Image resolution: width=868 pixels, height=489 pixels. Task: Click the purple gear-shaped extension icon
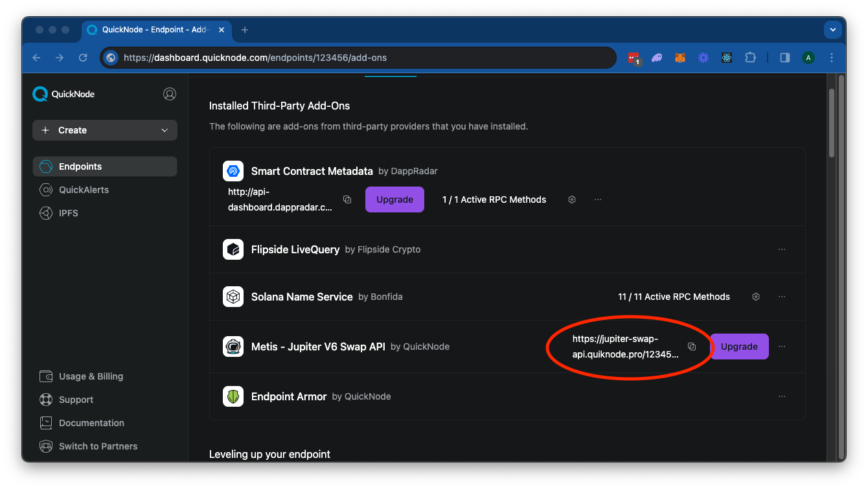pyautogui.click(x=703, y=58)
